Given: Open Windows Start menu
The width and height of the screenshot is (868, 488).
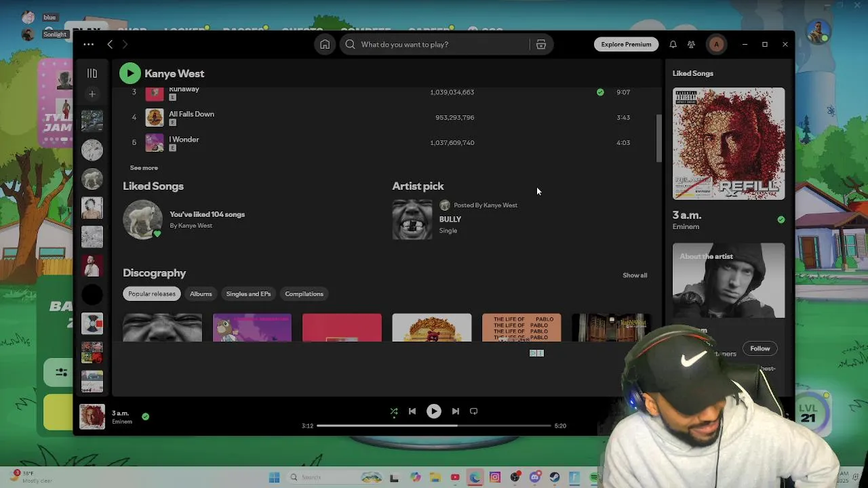Looking at the screenshot, I should pos(274,477).
